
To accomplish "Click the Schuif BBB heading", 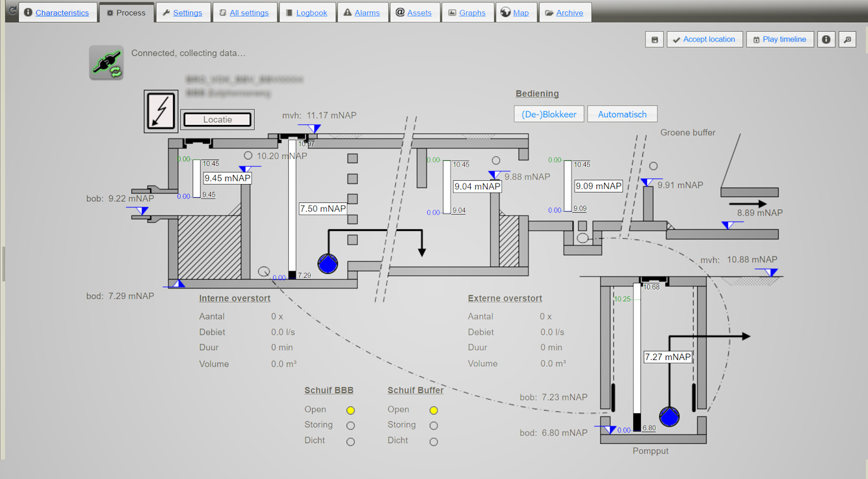I will point(329,390).
